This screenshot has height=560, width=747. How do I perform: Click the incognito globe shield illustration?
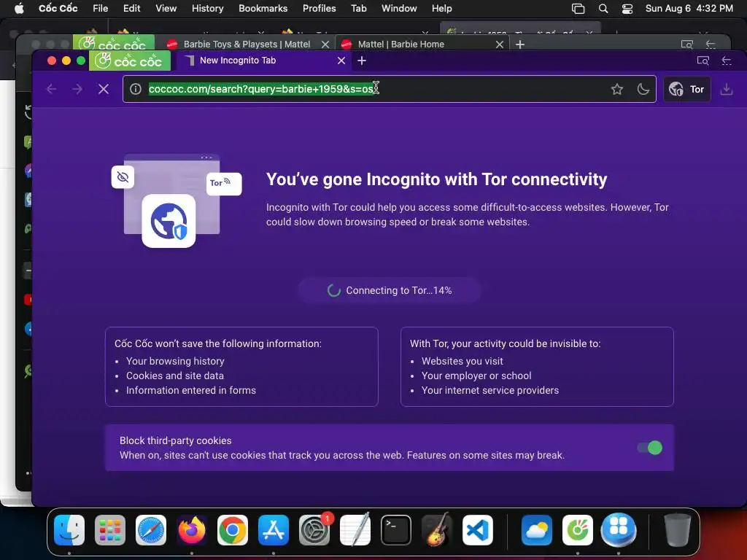coord(169,221)
